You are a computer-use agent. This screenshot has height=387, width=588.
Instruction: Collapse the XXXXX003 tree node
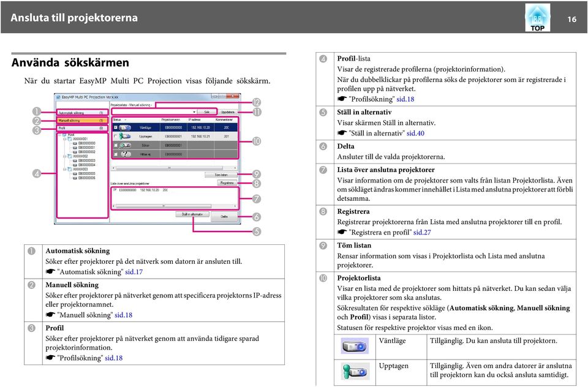(65, 169)
